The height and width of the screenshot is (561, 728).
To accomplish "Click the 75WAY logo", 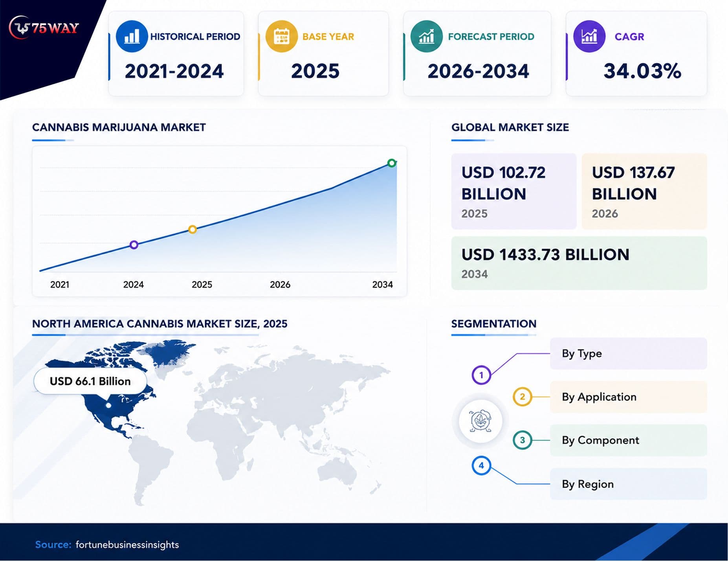I will [44, 28].
